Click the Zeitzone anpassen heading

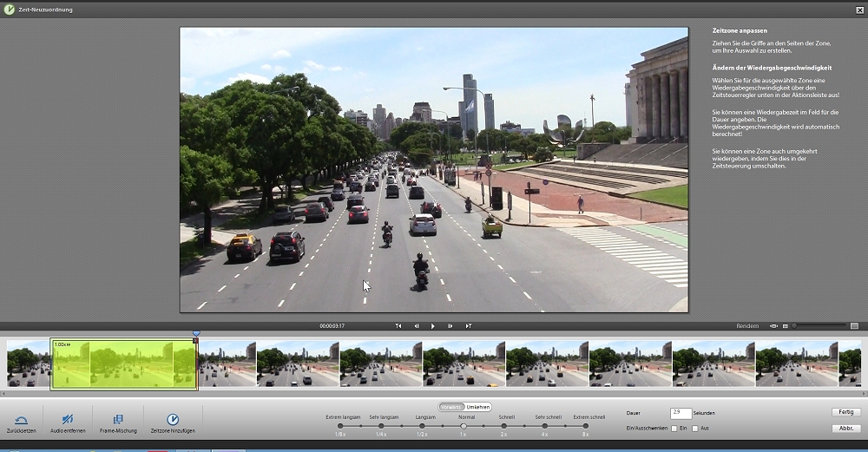coord(740,31)
